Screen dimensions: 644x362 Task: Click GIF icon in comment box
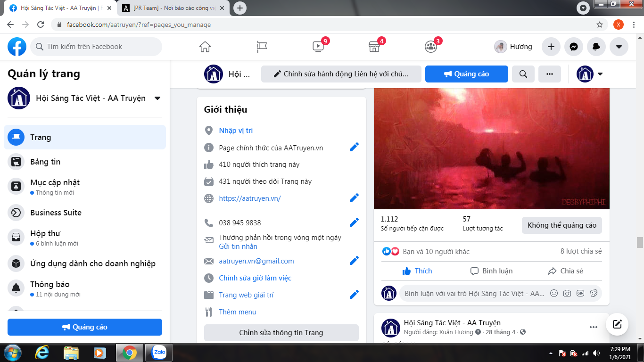[580, 293]
